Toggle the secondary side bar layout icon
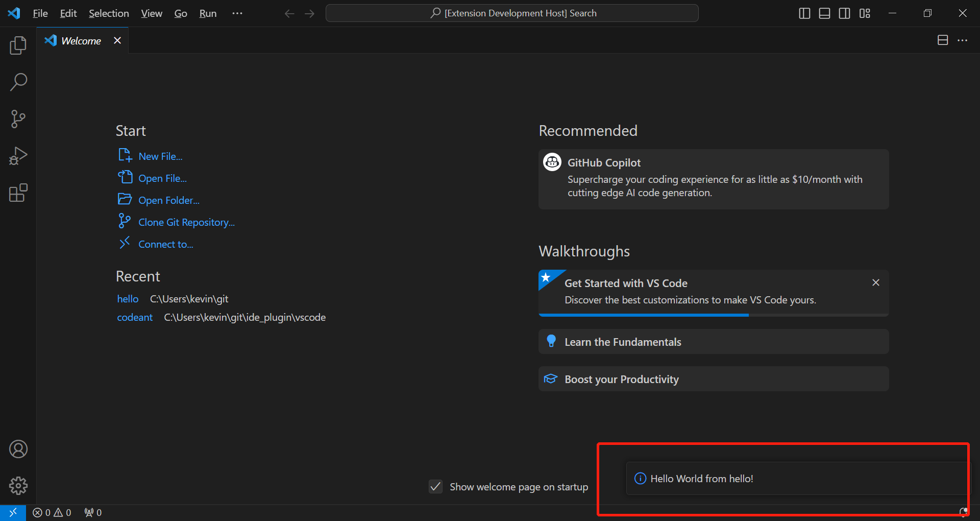This screenshot has width=980, height=521. point(845,13)
